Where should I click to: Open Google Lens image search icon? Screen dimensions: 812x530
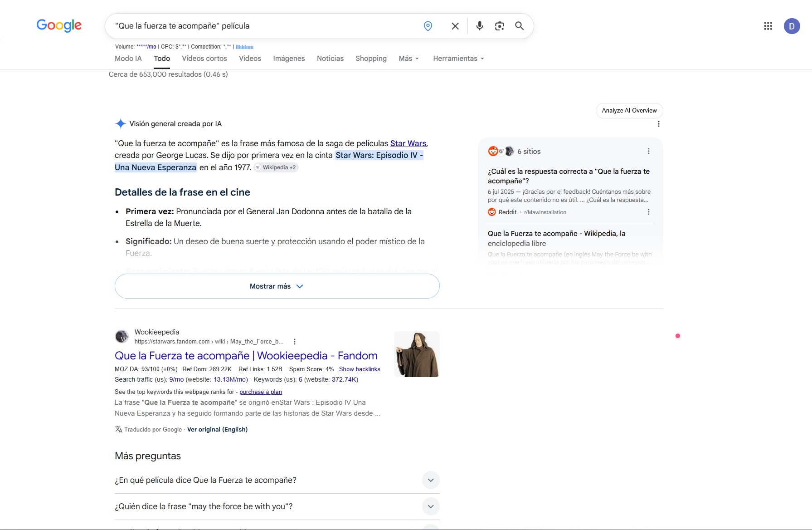pos(500,26)
